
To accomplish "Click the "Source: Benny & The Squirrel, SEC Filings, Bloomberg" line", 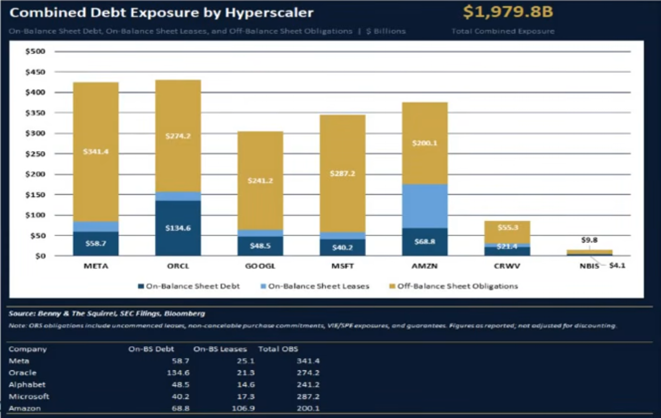I will point(107,314).
